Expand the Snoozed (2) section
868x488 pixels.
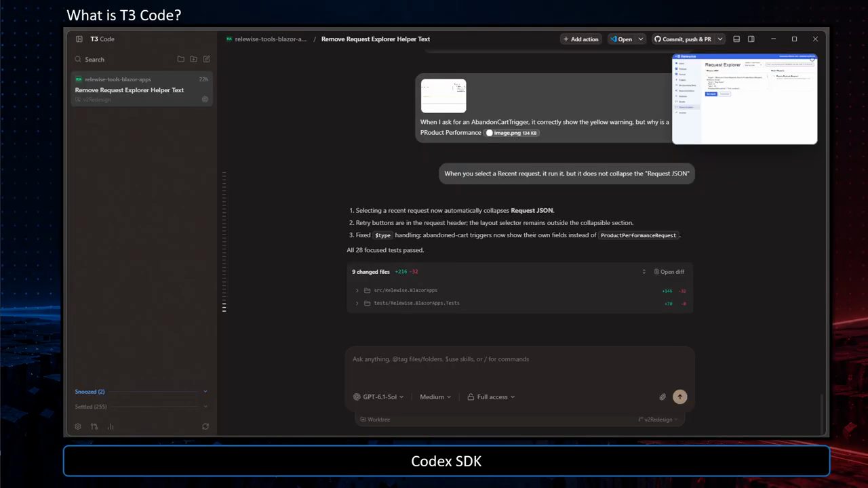142,392
